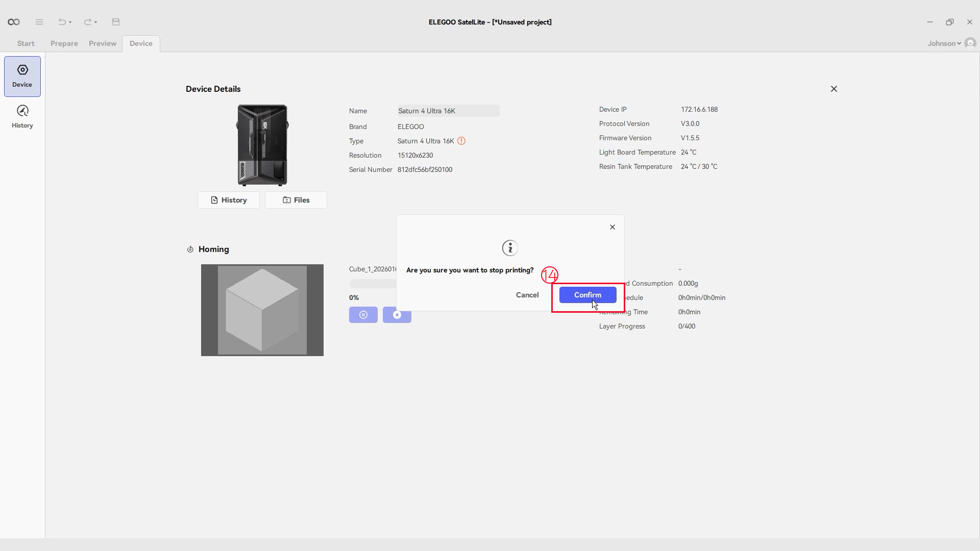Viewport: 980px width, 551px height.
Task: Switch to the Prepare tab
Action: pyautogui.click(x=64, y=43)
